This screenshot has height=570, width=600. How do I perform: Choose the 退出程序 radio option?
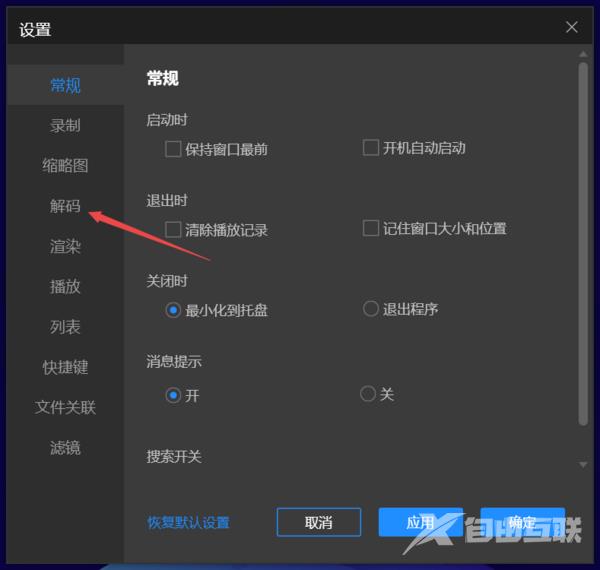tap(371, 309)
